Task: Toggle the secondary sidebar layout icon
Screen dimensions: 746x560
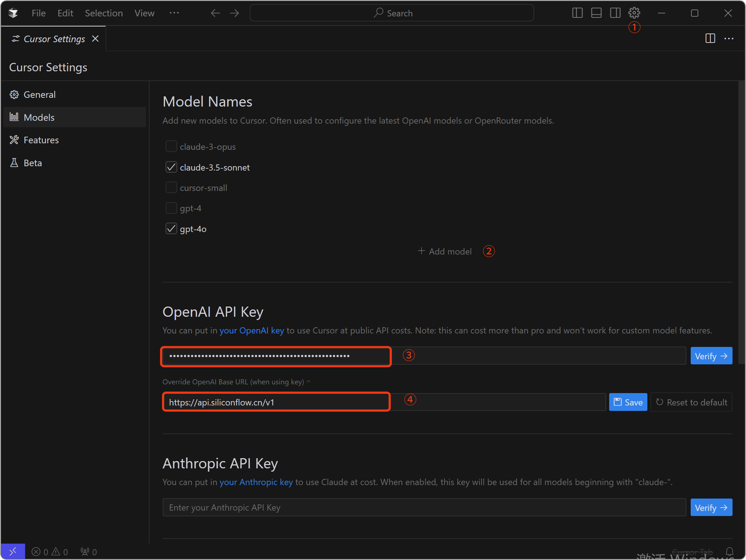Action: [615, 13]
